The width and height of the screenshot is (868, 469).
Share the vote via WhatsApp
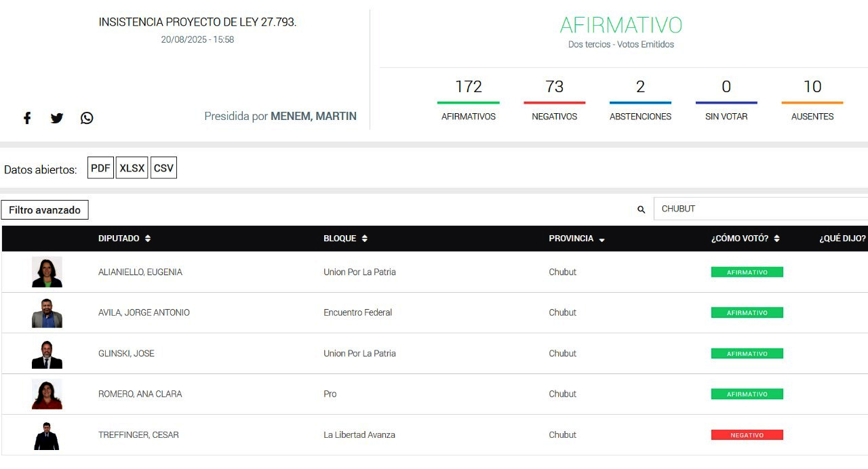(87, 118)
